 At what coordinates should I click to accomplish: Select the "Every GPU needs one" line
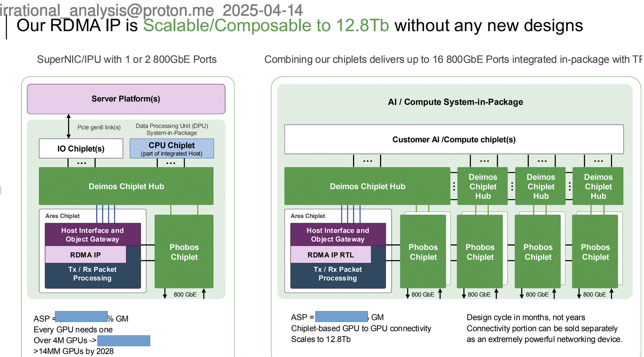point(73,330)
